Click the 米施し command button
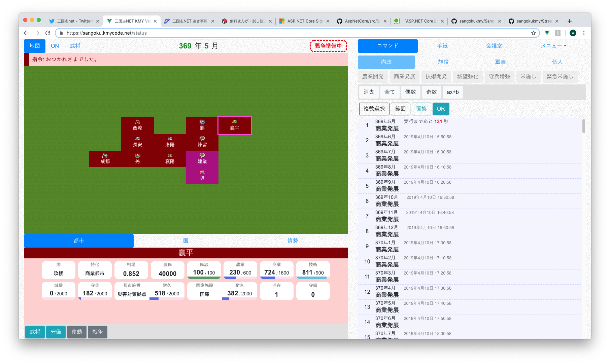Viewport: 610px width, 364px height. pos(528,77)
